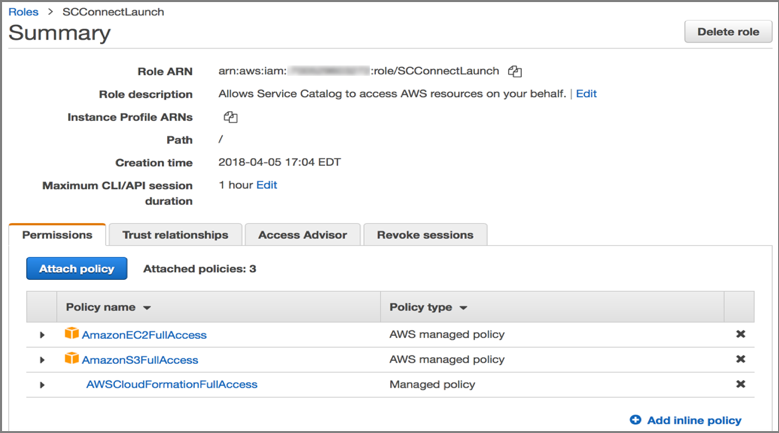Image resolution: width=779 pixels, height=433 pixels.
Task: Switch to the Trust relationships tab
Action: 175,235
